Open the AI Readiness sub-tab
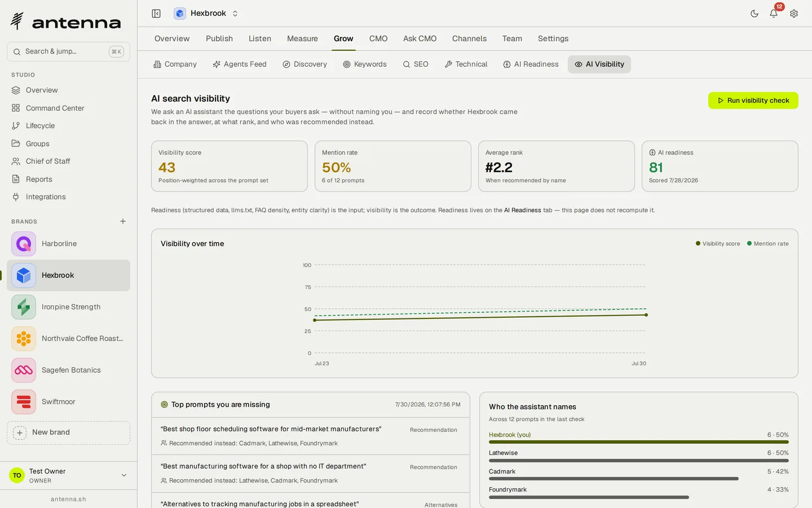Image resolution: width=812 pixels, height=508 pixels. 531,64
